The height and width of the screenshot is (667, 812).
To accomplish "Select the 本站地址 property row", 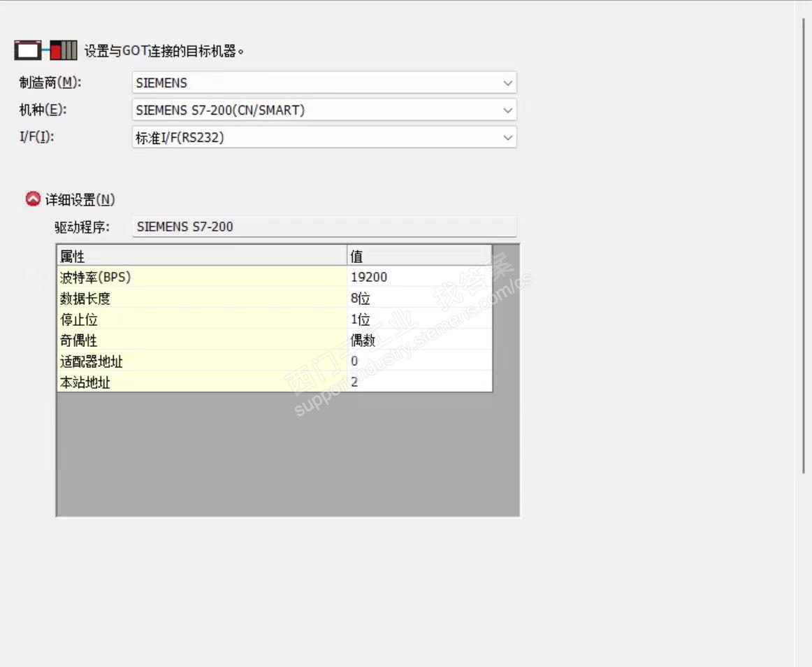I will tap(275, 382).
